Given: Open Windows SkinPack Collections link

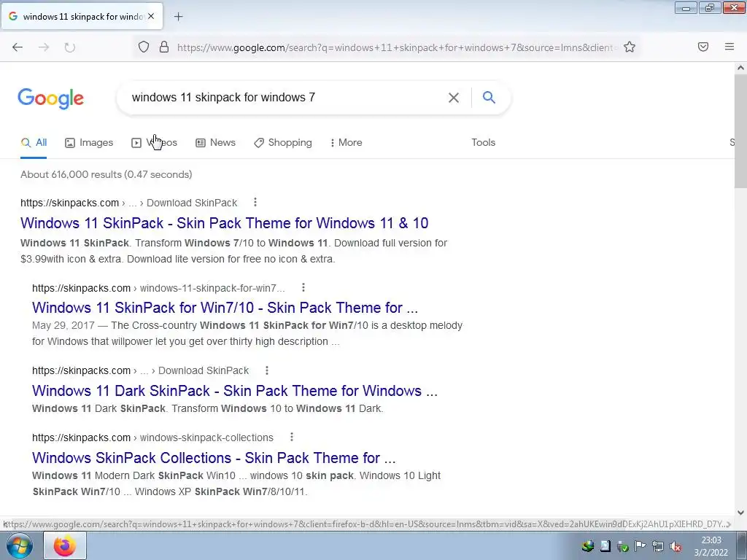Looking at the screenshot, I should (214, 458).
